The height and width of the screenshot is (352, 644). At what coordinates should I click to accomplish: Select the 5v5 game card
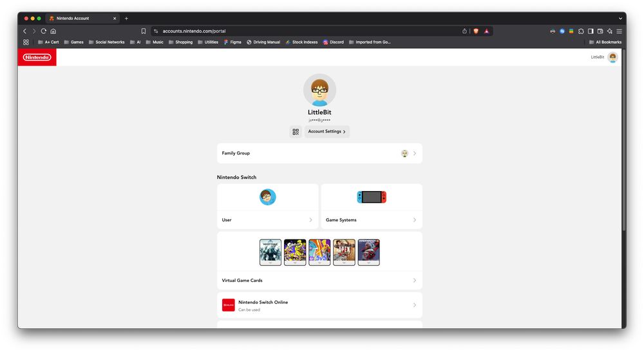pos(319,252)
